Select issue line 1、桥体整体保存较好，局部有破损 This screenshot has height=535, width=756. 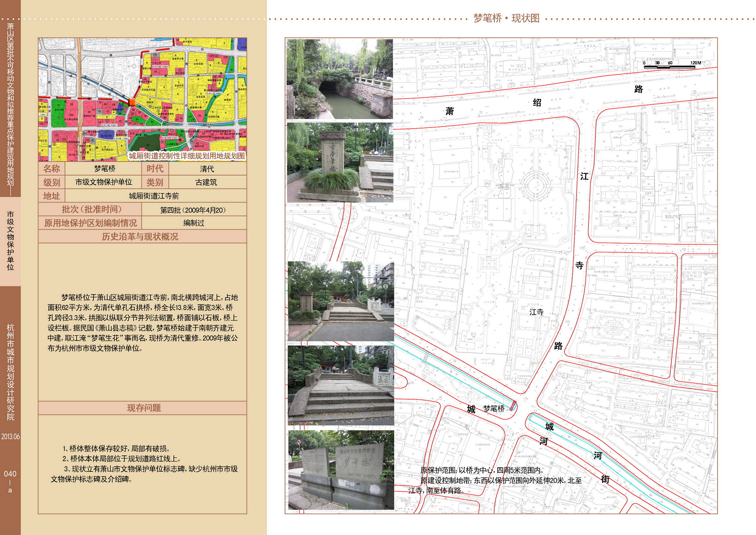pyautogui.click(x=116, y=448)
